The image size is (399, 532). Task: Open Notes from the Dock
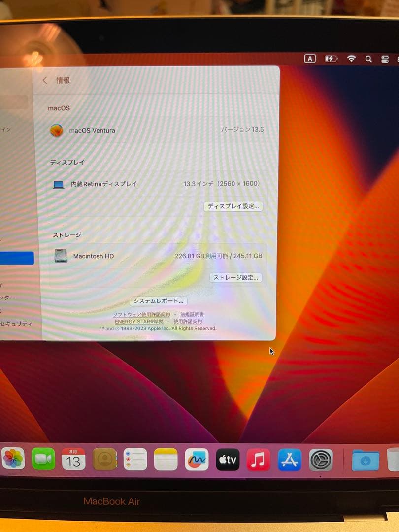[166, 459]
